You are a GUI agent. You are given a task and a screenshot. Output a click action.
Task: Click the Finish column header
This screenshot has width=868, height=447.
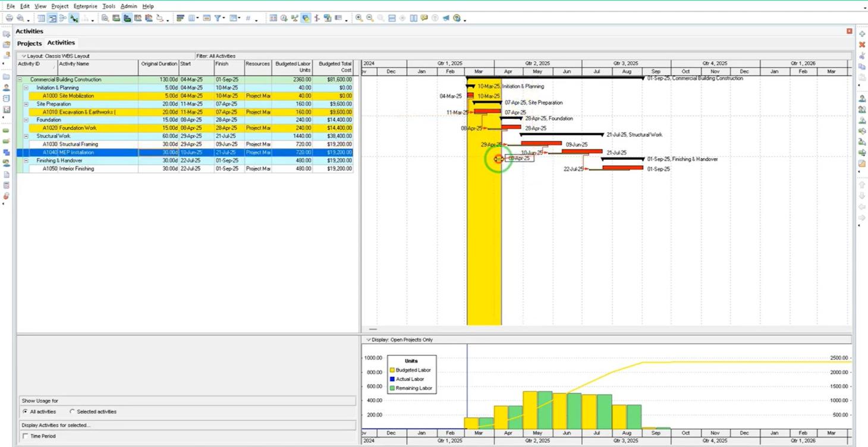point(229,67)
